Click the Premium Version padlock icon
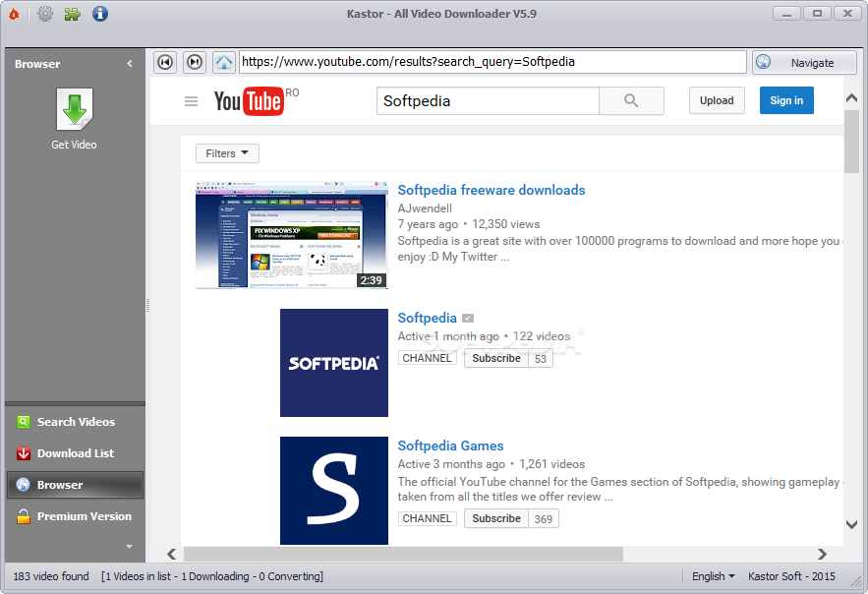Viewport: 868px width, 594px height. click(24, 516)
